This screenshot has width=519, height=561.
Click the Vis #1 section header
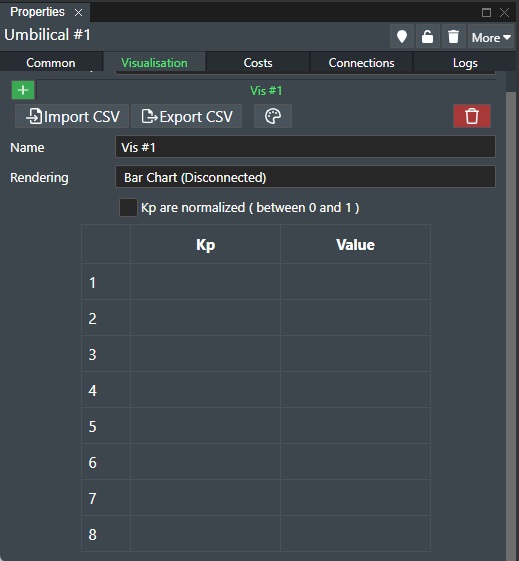click(266, 91)
